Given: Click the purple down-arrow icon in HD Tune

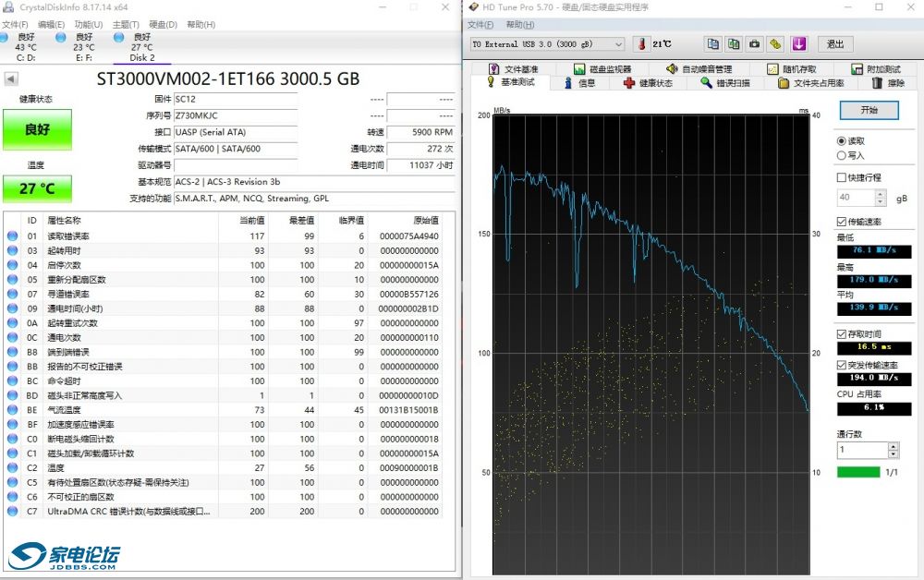Looking at the screenshot, I should point(799,44).
